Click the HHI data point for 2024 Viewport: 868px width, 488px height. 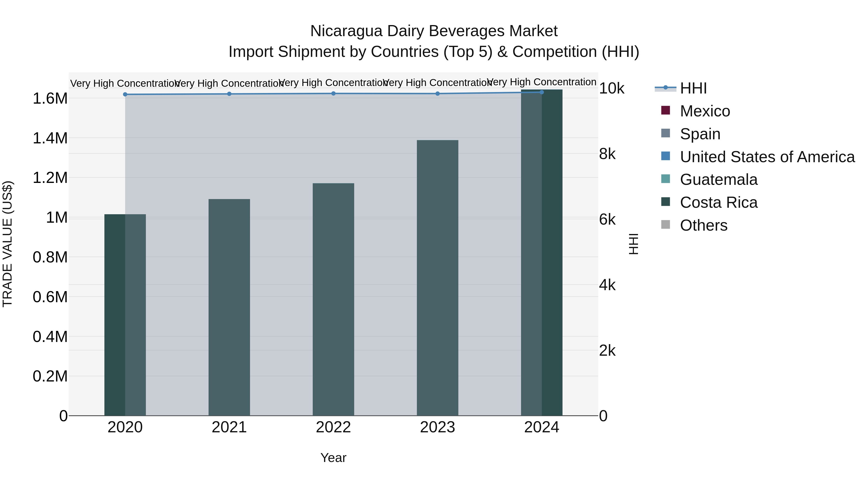click(x=542, y=92)
